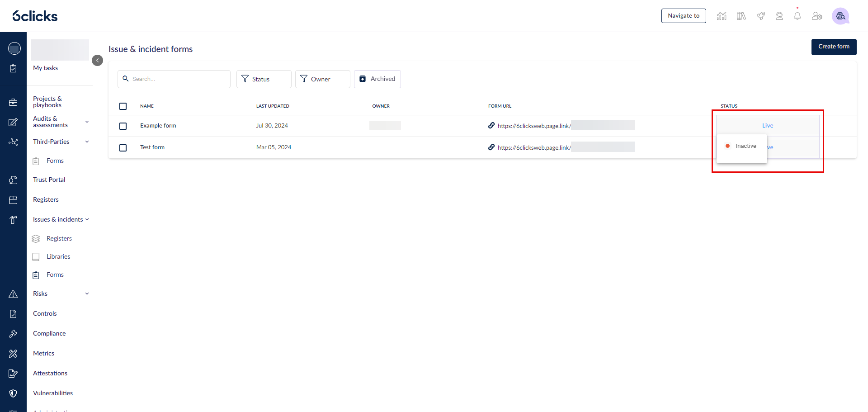Click the 6clicks logo
868x412 pixels.
(35, 16)
